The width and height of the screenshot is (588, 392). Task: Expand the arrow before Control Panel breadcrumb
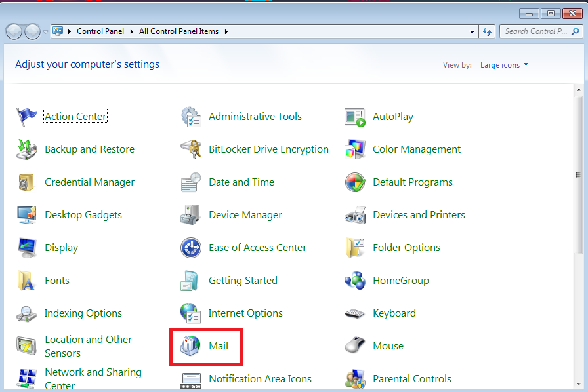(x=70, y=32)
